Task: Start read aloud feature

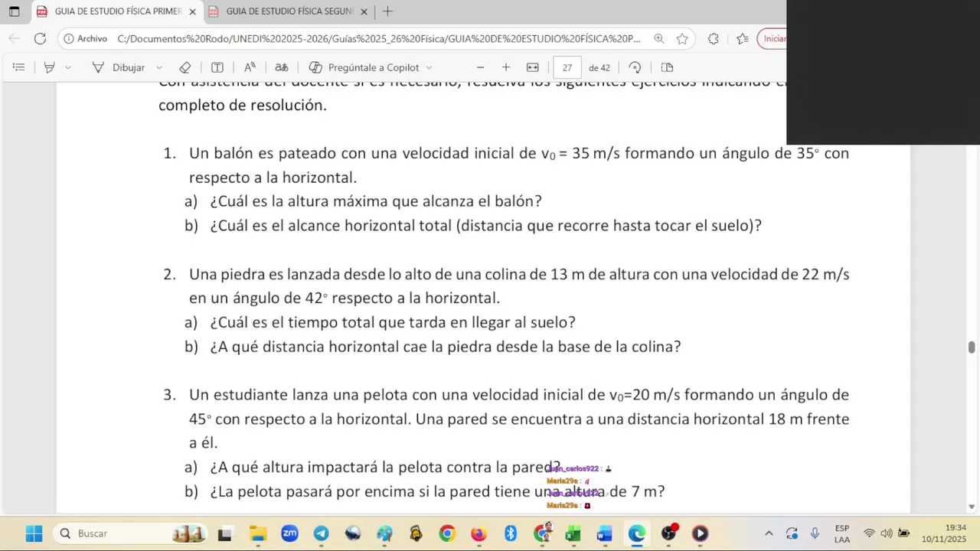Action: (250, 67)
